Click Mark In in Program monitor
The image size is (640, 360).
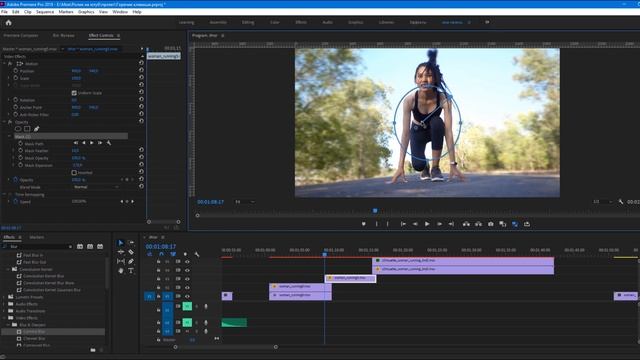coord(376,224)
